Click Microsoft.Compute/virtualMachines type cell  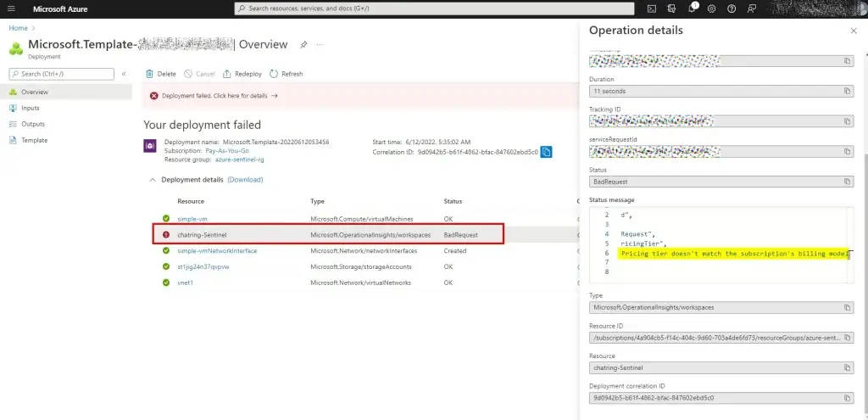point(361,219)
